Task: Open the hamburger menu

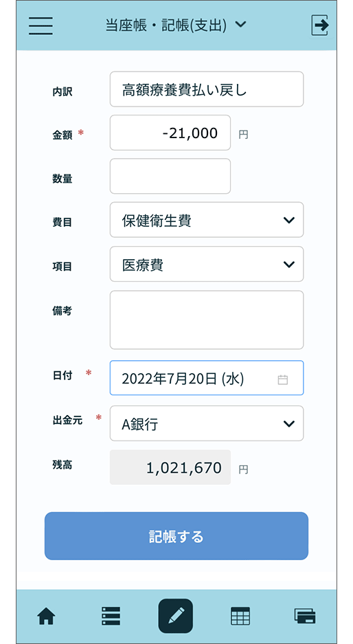Action: click(41, 25)
